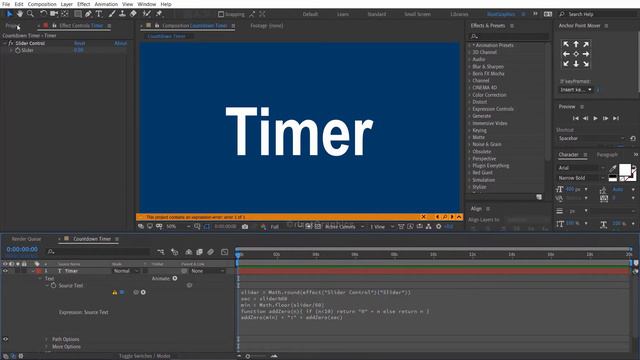Select the Roto Brush tool

[x=147, y=14]
